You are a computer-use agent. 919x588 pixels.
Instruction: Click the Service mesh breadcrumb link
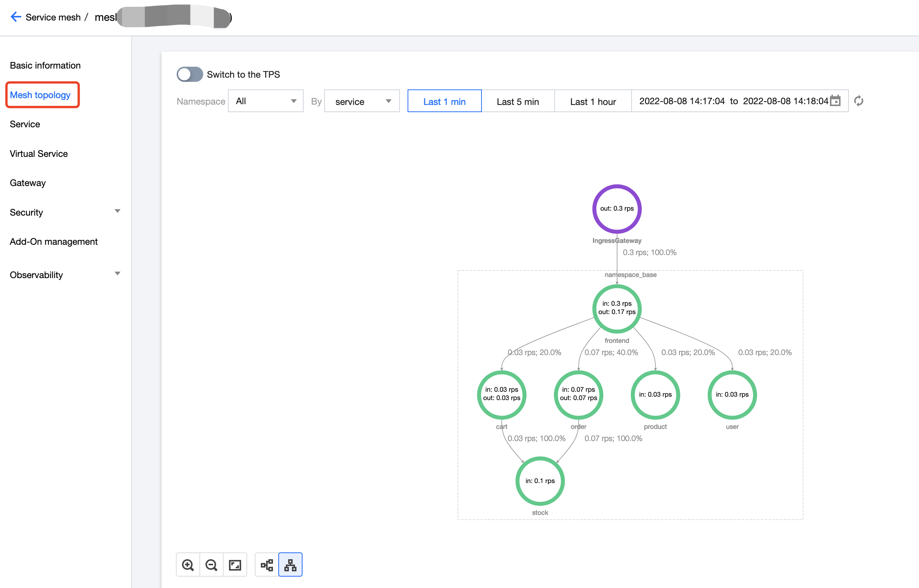point(53,17)
